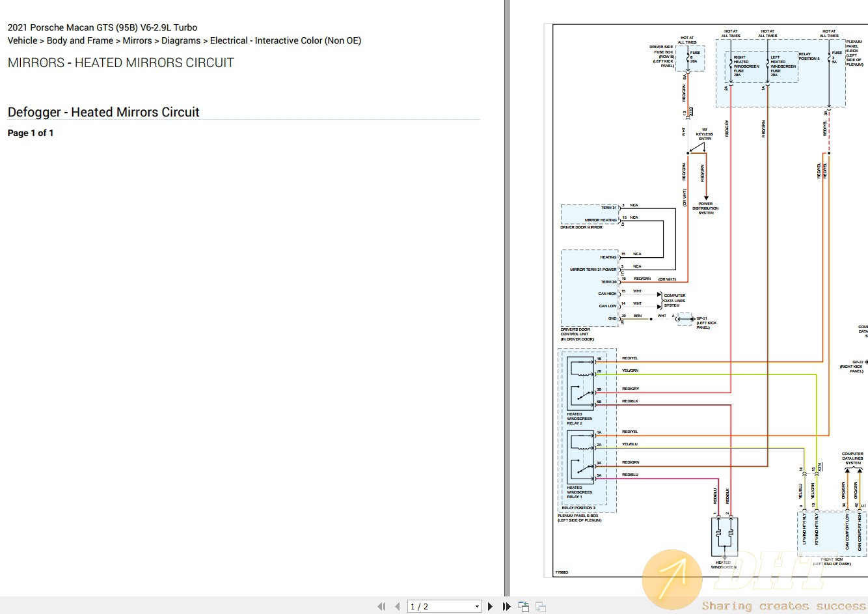868x614 pixels.
Task: Click the PLENUM PANEL E-BOX label under relays
Action: click(x=579, y=518)
